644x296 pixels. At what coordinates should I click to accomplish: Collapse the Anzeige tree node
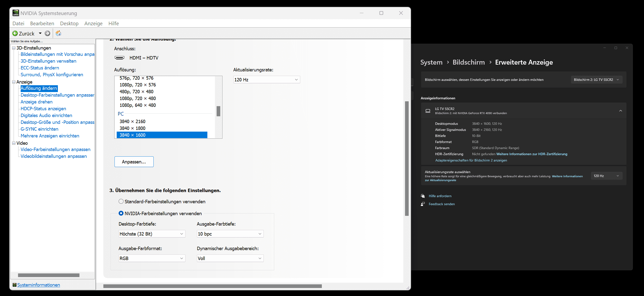[x=14, y=82]
